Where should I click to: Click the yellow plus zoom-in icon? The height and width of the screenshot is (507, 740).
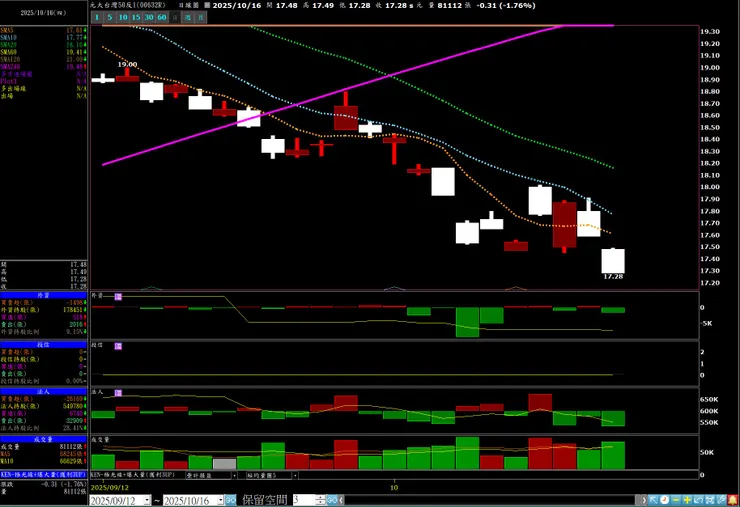point(687,499)
